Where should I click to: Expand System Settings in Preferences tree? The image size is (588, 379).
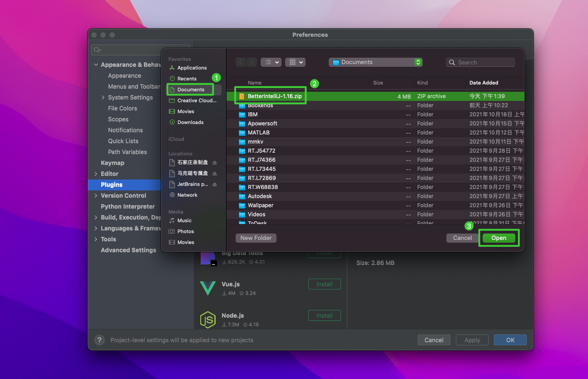(x=103, y=98)
